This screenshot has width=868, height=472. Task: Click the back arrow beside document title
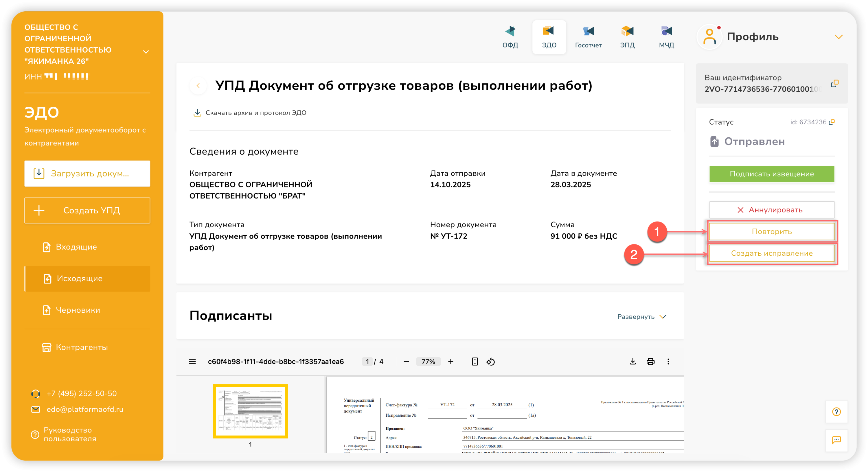pyautogui.click(x=198, y=86)
